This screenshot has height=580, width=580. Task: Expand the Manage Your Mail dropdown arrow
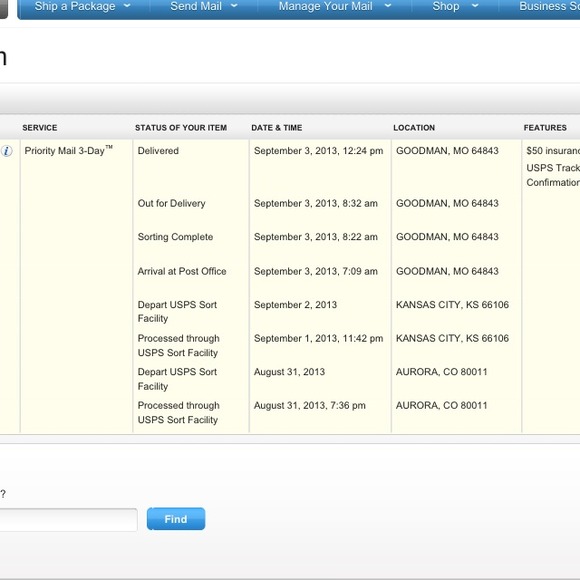coord(388,6)
